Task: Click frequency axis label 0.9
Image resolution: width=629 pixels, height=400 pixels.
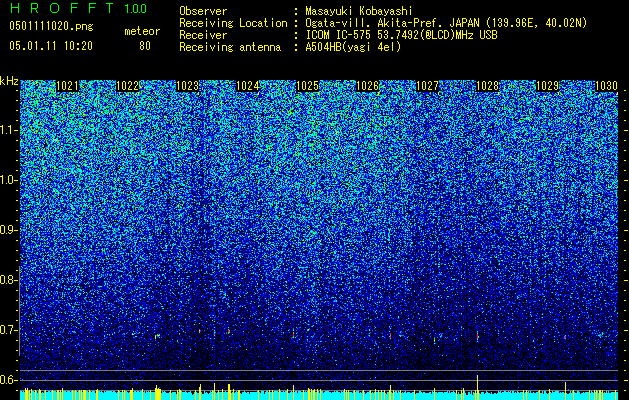Action: [x=9, y=230]
